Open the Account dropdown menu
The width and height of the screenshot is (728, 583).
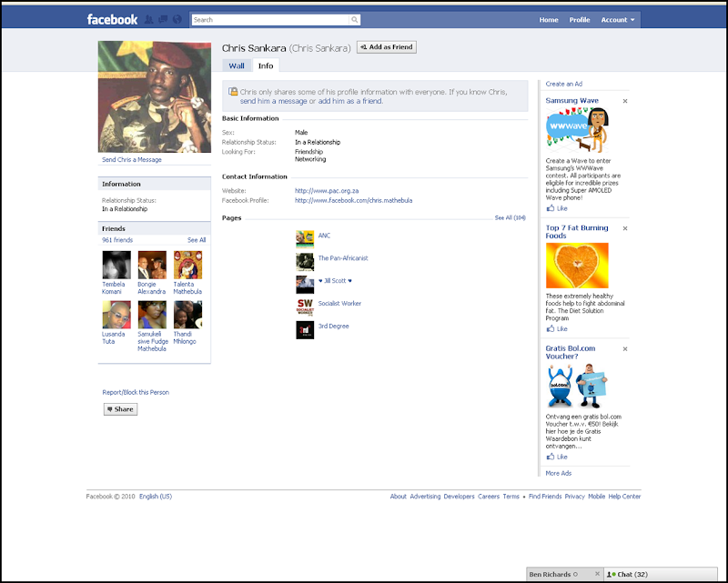(x=618, y=20)
